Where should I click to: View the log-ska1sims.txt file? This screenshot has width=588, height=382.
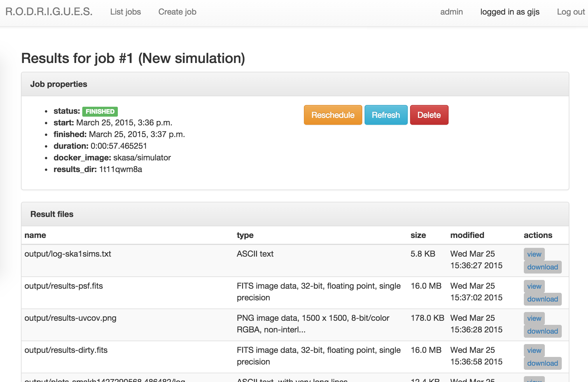point(534,254)
